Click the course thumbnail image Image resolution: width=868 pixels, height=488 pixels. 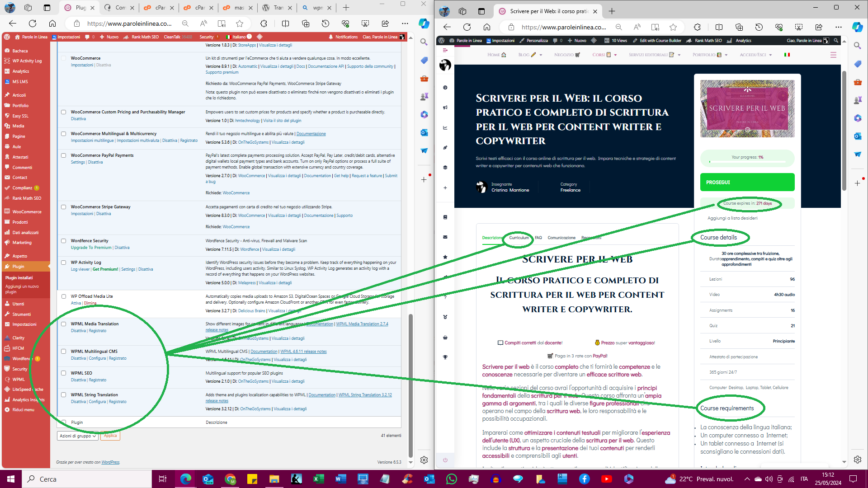click(x=747, y=109)
